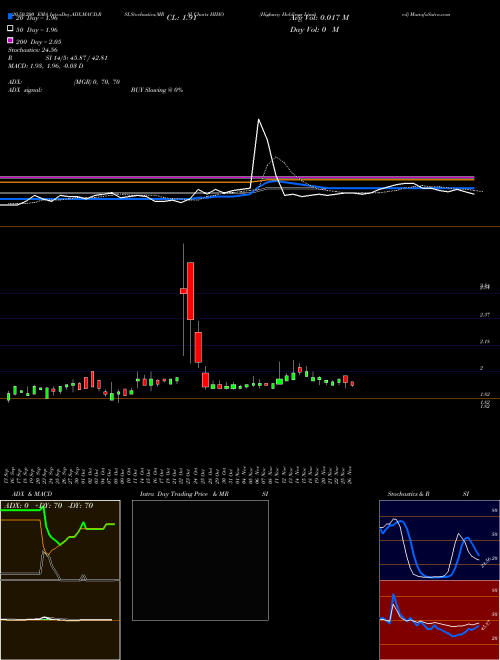
Task: Click the 'Stochastics: 24.56' reading
Action: [33, 50]
